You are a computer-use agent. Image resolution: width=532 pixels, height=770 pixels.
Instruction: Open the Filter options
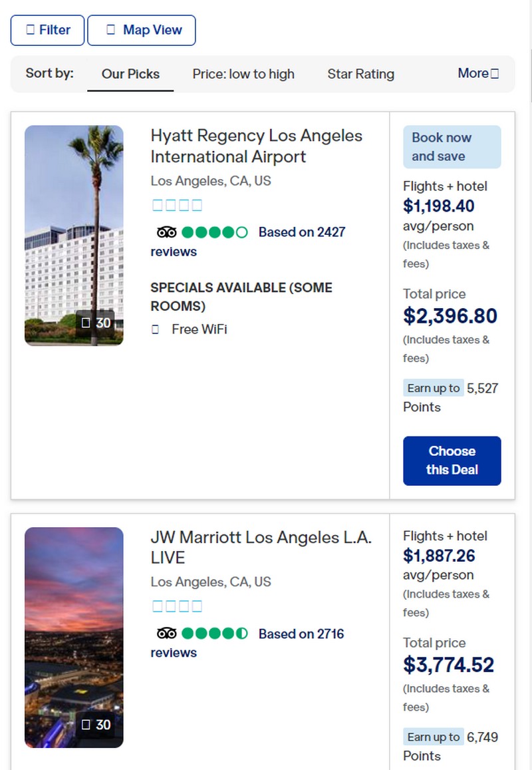pos(48,31)
